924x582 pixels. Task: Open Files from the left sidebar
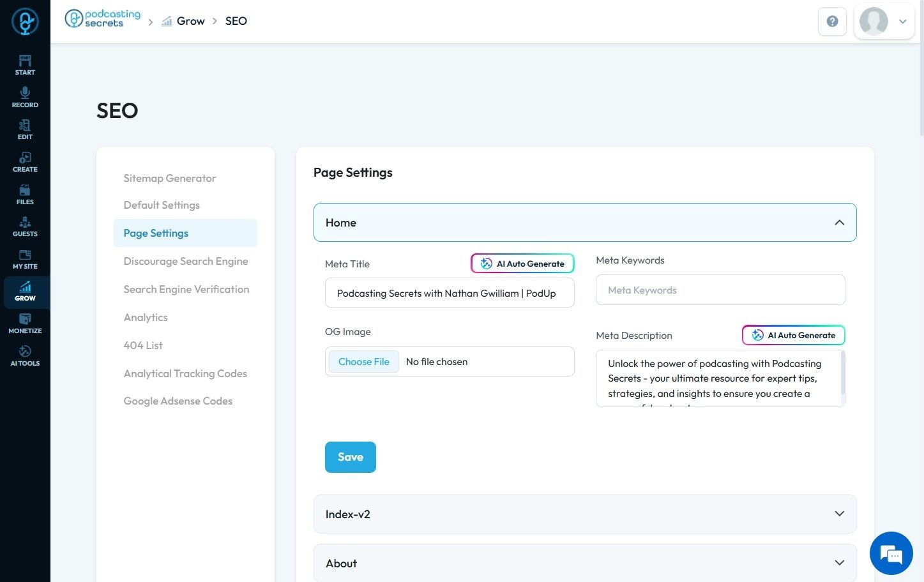tap(25, 195)
